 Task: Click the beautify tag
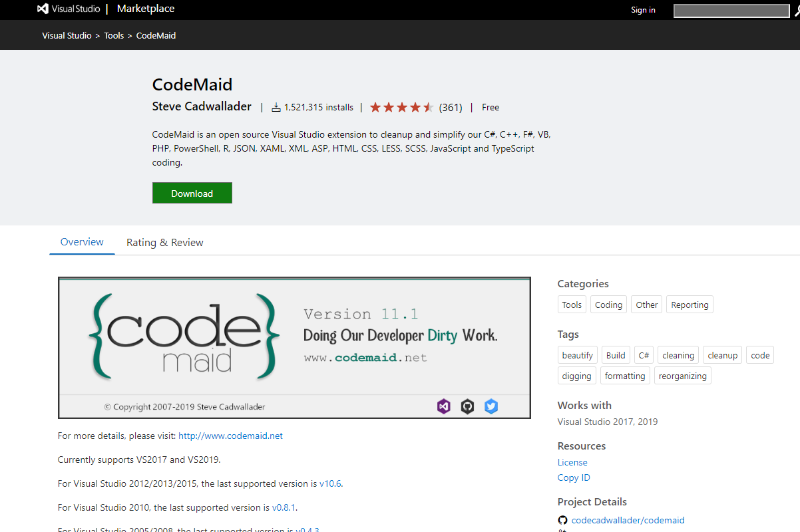point(578,355)
